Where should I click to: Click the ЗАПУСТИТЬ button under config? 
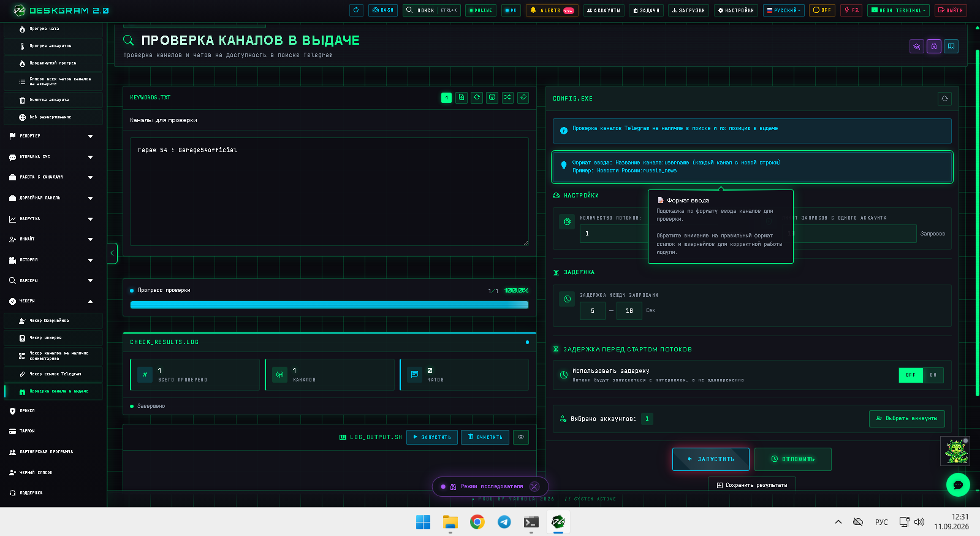pyautogui.click(x=710, y=459)
